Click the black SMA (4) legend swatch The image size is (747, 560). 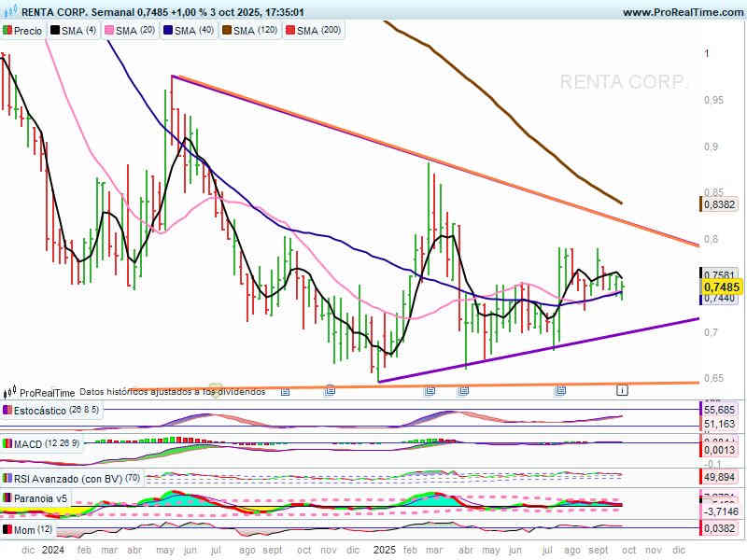[x=56, y=31]
